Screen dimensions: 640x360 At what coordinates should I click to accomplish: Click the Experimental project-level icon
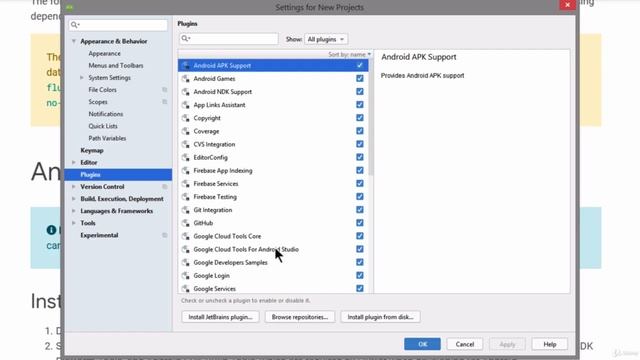pyautogui.click(x=164, y=235)
